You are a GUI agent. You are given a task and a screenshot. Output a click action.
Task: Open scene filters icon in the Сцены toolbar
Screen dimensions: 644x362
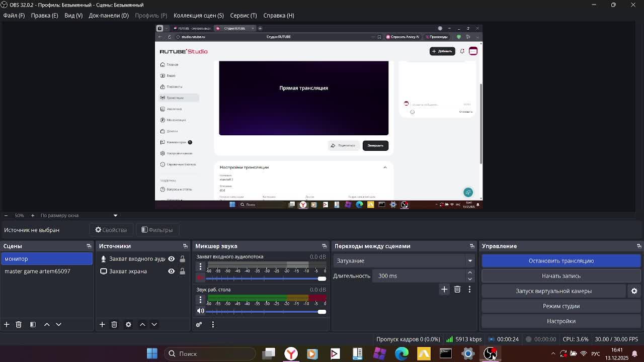33,324
